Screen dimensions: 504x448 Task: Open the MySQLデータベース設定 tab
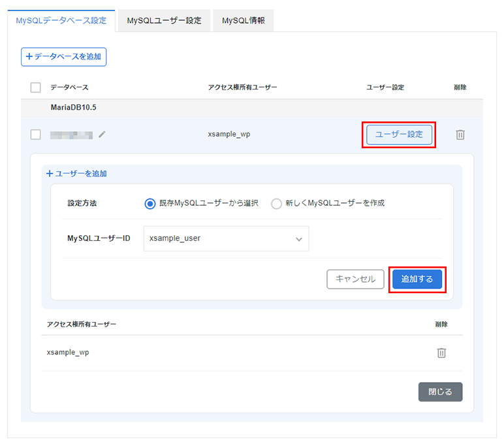click(x=61, y=21)
